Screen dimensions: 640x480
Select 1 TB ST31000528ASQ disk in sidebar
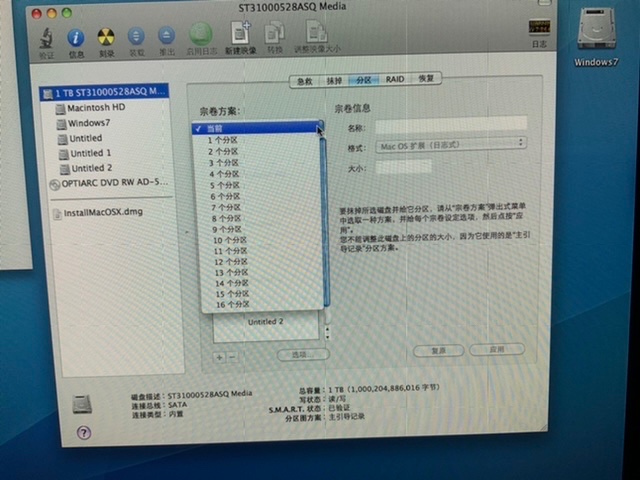point(104,93)
